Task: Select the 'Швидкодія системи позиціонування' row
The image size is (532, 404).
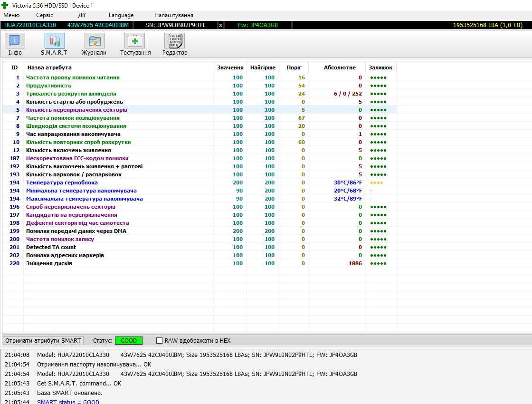Action: click(x=200, y=126)
